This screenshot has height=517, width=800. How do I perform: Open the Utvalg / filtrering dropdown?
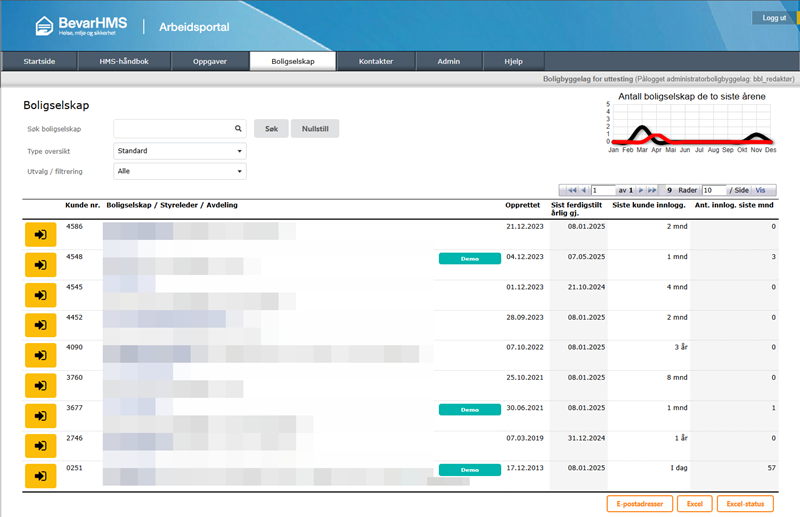180,171
